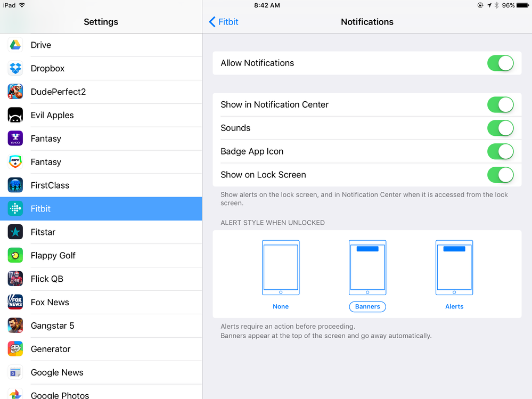Go back to Fitbit settings

224,22
